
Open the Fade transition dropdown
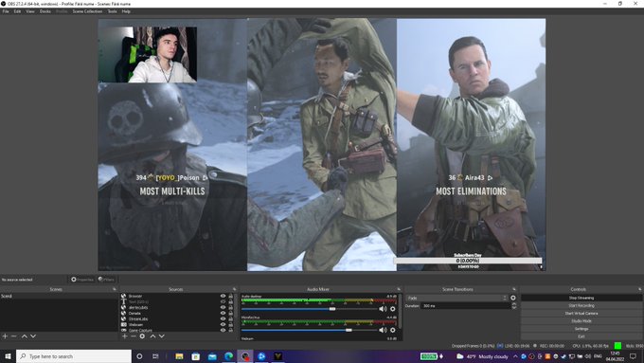tap(457, 298)
